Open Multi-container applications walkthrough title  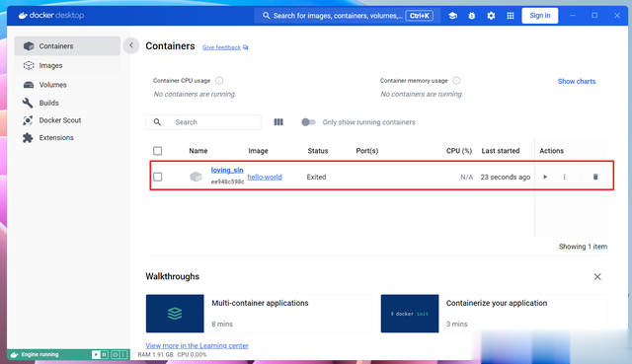tap(260, 303)
